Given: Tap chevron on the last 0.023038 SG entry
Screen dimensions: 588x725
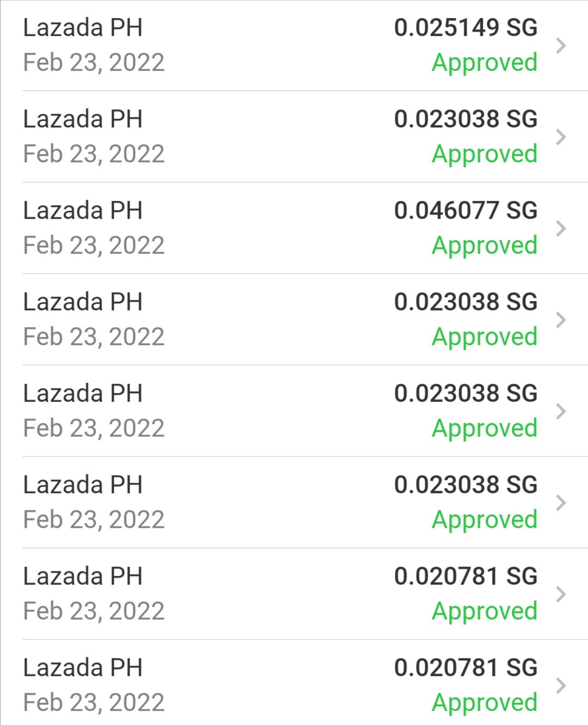Looking at the screenshot, I should click(561, 503).
